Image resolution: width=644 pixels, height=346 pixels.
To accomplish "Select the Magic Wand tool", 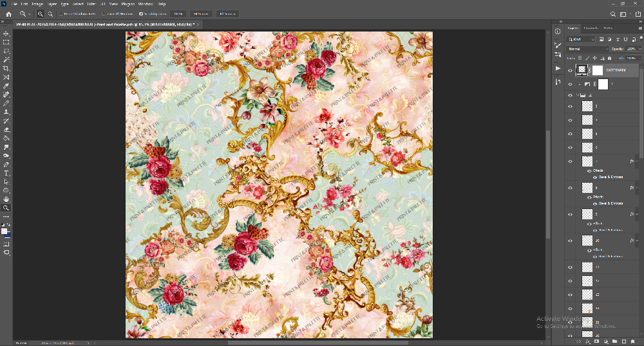I will point(6,60).
